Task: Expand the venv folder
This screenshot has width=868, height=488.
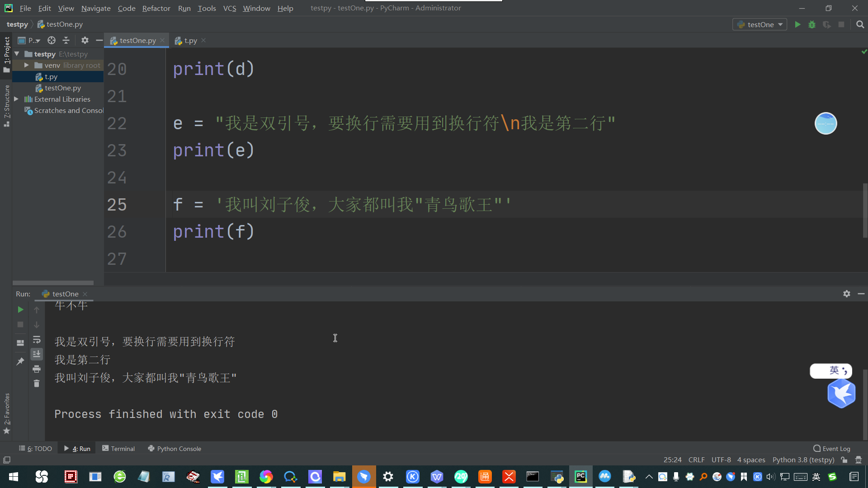Action: (x=27, y=65)
